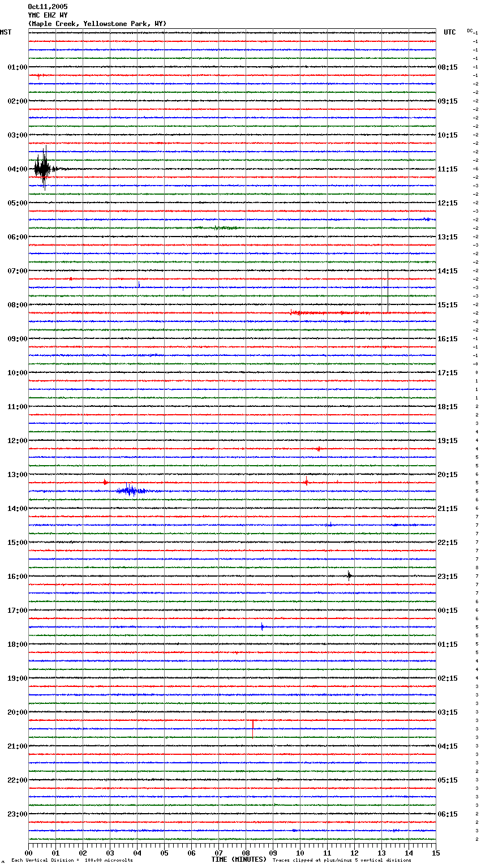The image size is (481, 868).
Task: Click minute axis tick label 12
Action: coord(354,853)
